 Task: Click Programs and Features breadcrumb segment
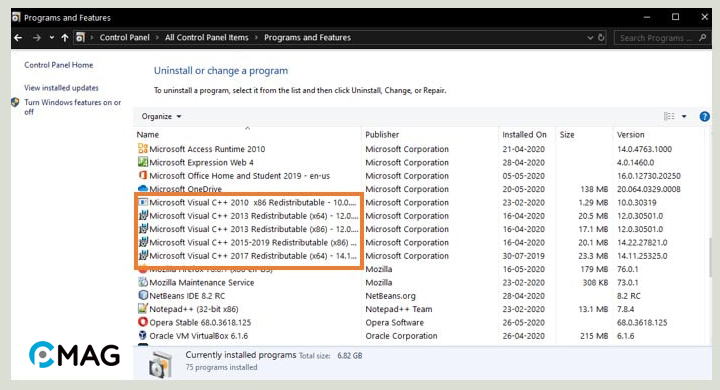coord(307,38)
